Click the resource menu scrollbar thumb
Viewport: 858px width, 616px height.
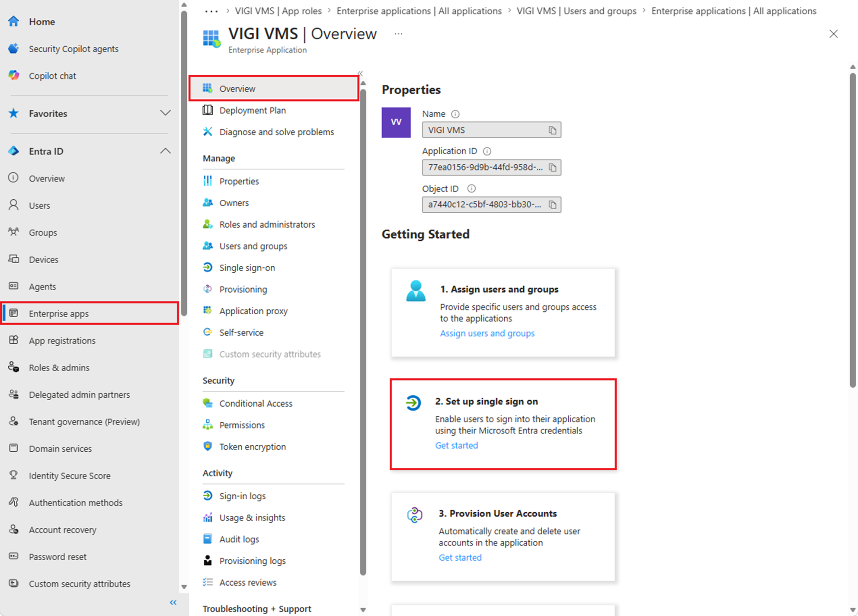363,332
